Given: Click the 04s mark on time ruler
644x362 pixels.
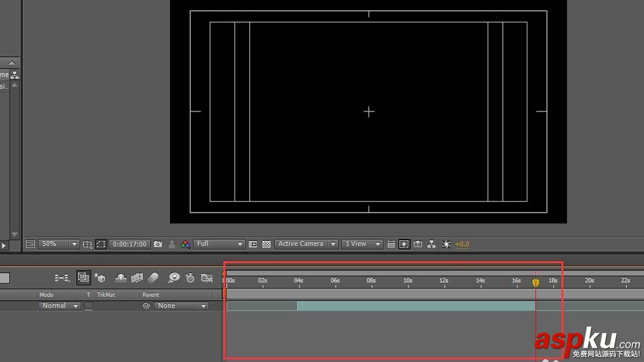Looking at the screenshot, I should click(299, 281).
